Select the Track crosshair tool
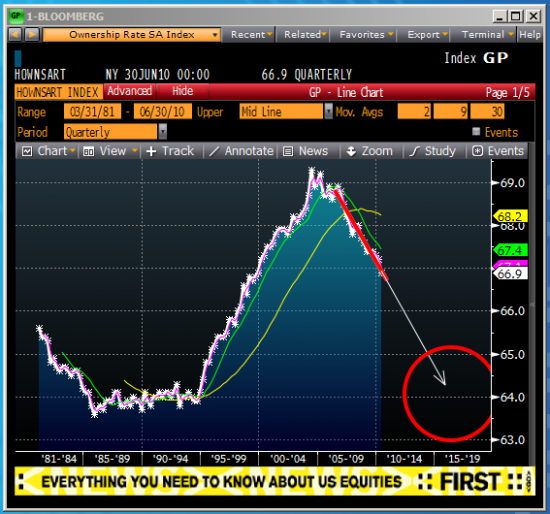 151,151
